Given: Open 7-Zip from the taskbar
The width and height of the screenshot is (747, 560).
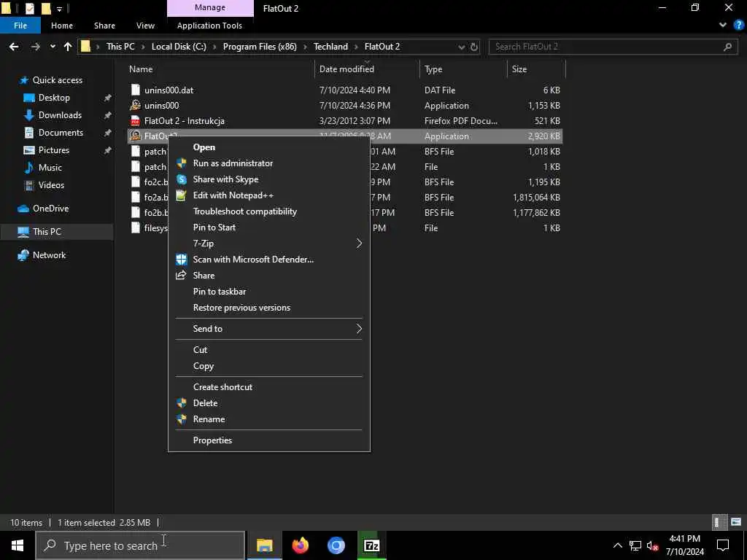Looking at the screenshot, I should (371, 545).
